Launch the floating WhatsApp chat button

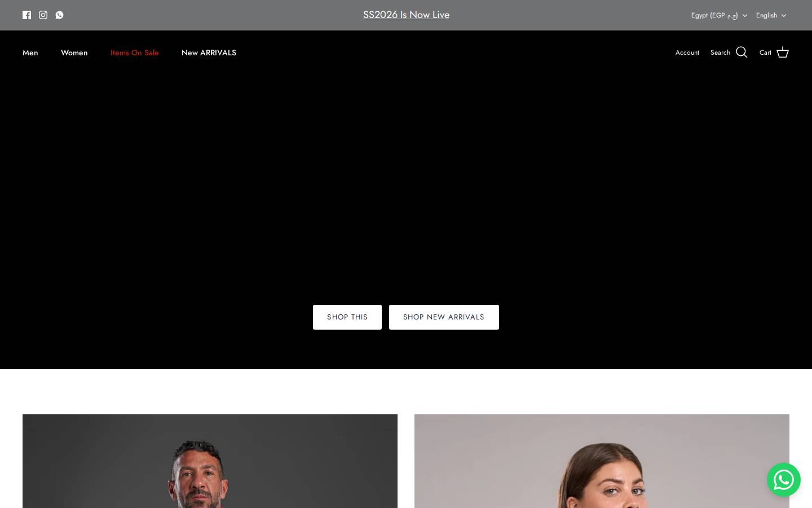pos(783,480)
